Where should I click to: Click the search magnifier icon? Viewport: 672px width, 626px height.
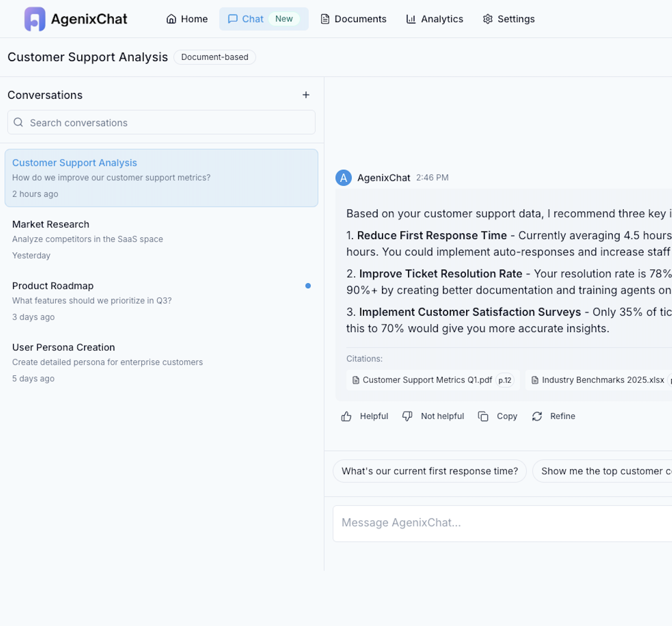coord(18,123)
